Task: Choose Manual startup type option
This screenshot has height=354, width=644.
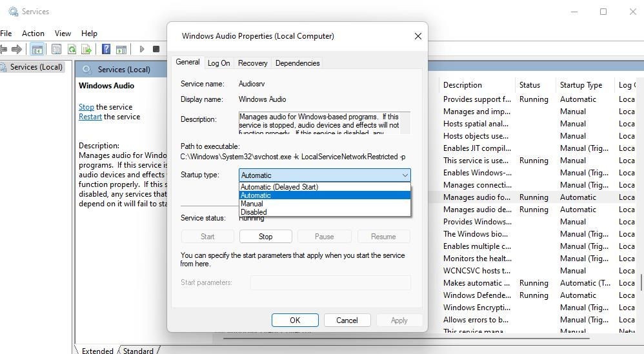Action: click(325, 204)
